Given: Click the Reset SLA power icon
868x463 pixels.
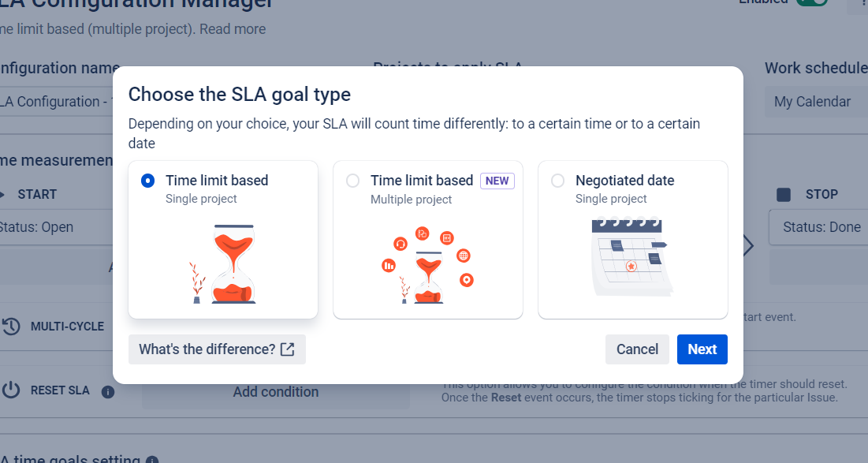Looking at the screenshot, I should click(x=10, y=390).
